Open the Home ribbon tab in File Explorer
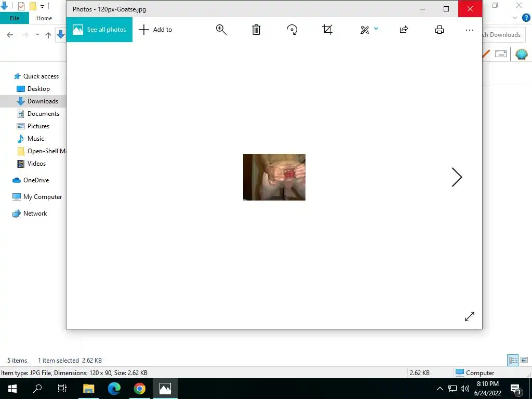The width and height of the screenshot is (532, 399). pyautogui.click(x=44, y=18)
